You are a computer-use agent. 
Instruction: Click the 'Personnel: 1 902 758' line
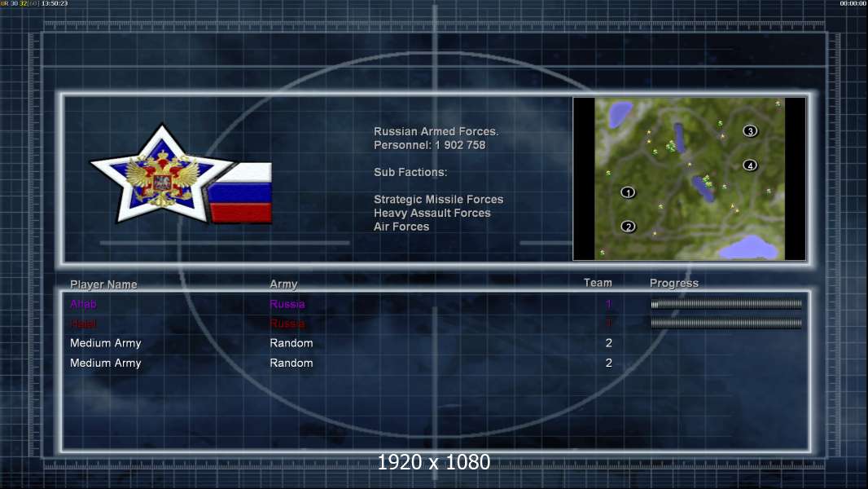pos(430,145)
